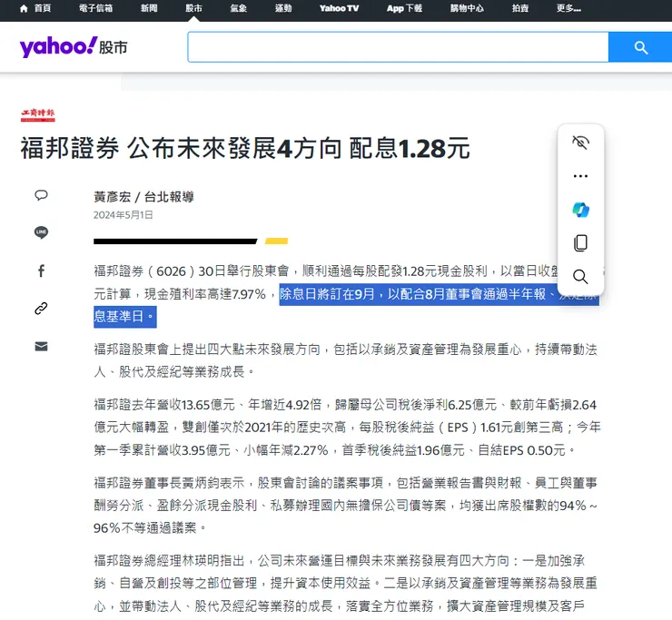Image resolution: width=672 pixels, height=620 pixels.
Task: Open Copilot from floating selection toolbar
Action: [580, 210]
